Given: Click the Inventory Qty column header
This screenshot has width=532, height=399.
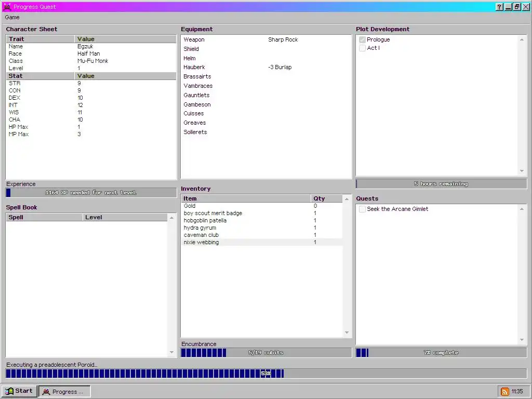Looking at the screenshot, I should click(x=326, y=198).
